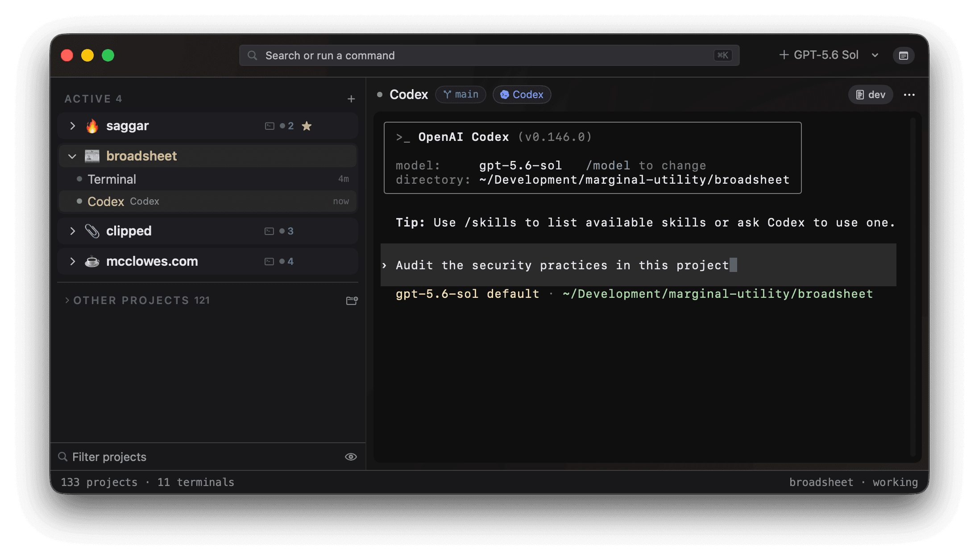Click the prompt line 'Audit the security practices'

638,265
